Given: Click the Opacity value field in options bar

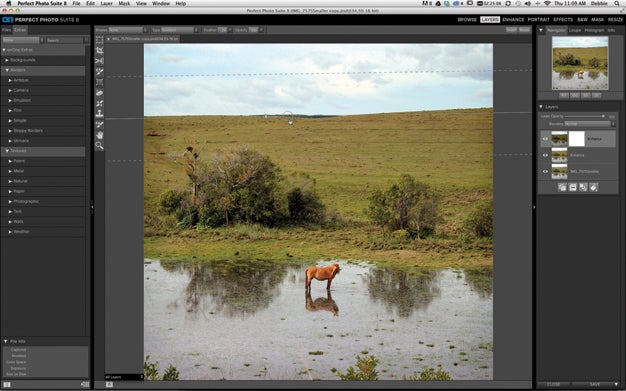Looking at the screenshot, I should coord(254,30).
